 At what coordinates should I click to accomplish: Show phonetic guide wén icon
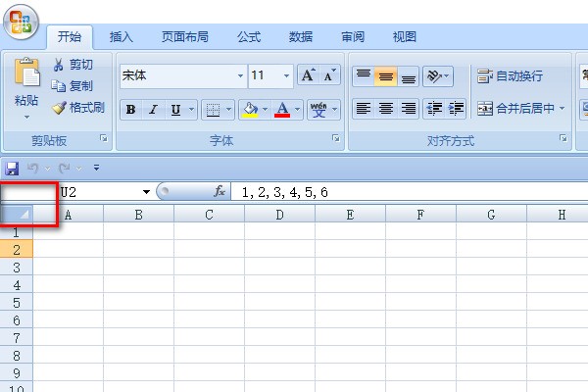(318, 110)
